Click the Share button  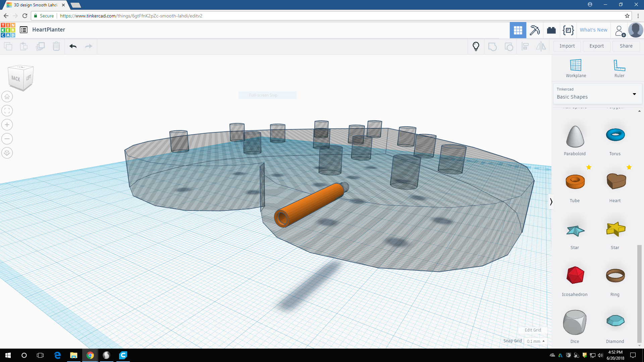[626, 46]
